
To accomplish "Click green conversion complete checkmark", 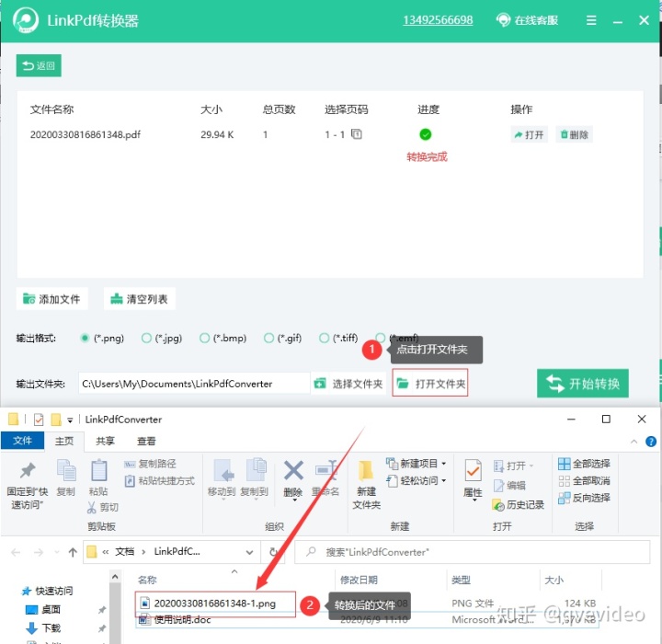I will point(425,134).
